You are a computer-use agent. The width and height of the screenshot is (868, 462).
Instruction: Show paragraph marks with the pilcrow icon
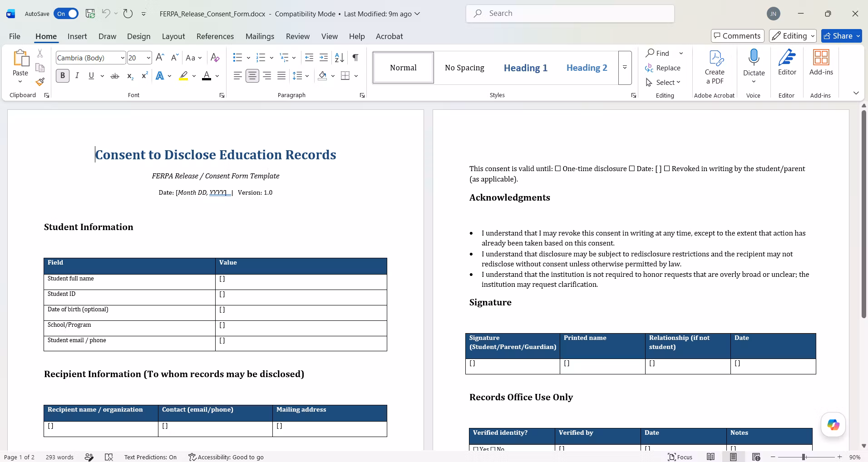tap(355, 58)
